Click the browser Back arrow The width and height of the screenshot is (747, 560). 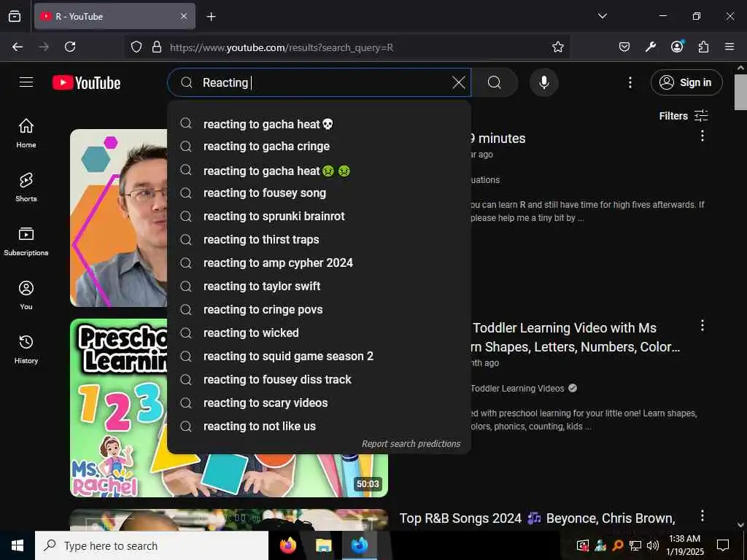point(18,47)
